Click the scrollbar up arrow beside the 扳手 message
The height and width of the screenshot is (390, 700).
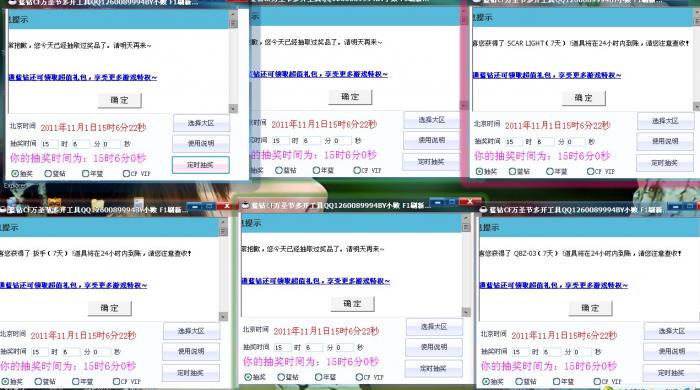(x=223, y=222)
